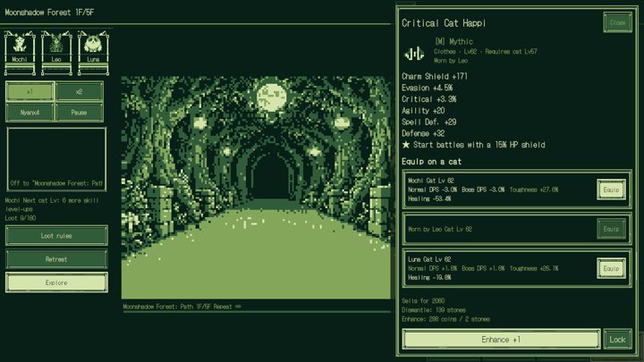
Task: Click the Moonshadow Forest scene view
Action: (256, 188)
